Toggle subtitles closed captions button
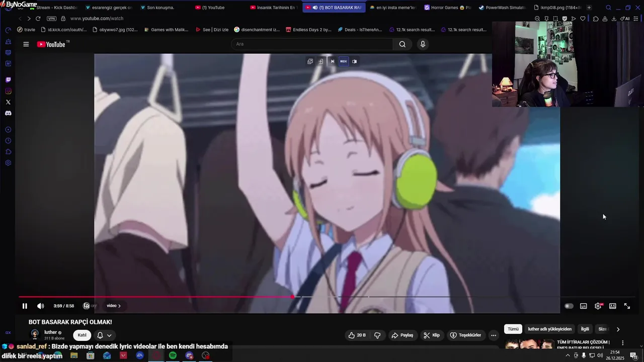Image resolution: width=644 pixels, height=362 pixels. tap(584, 306)
